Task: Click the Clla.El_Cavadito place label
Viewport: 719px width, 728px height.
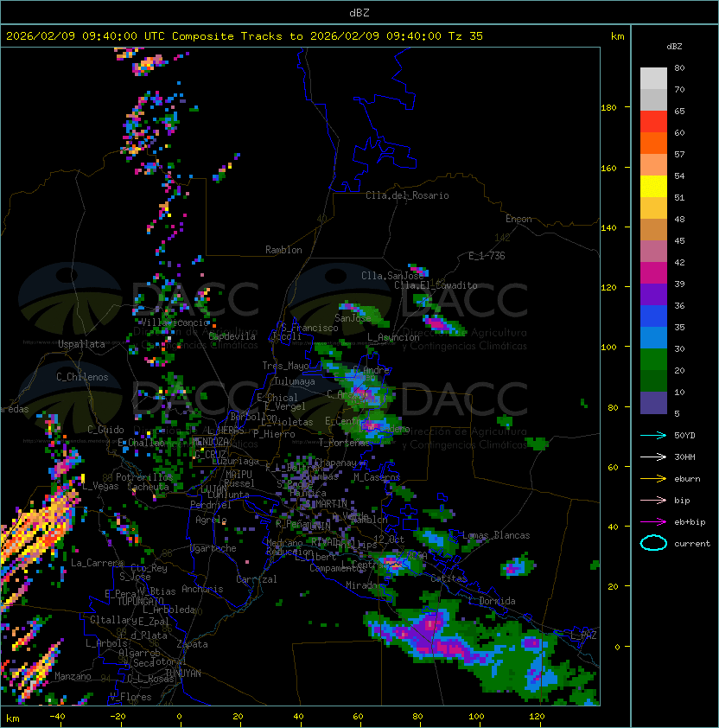Action: 436,285
